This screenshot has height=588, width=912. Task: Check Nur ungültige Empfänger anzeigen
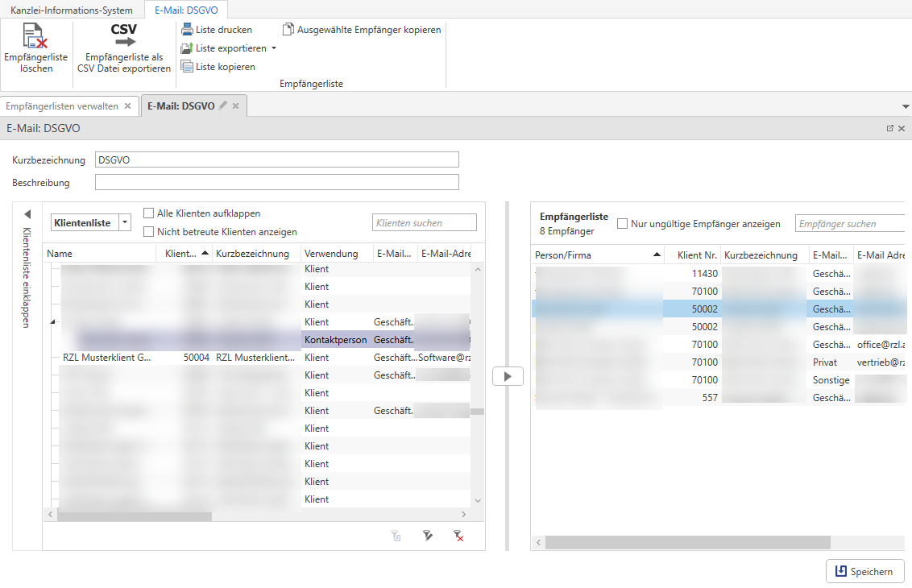623,224
